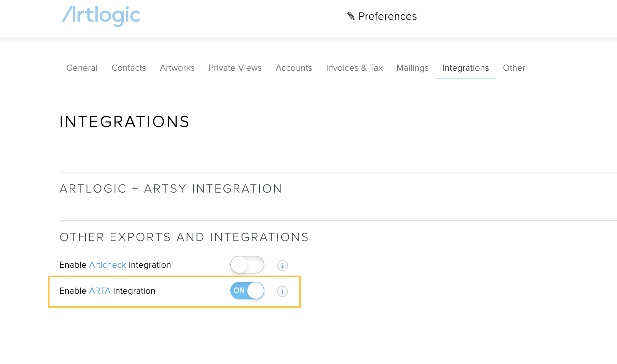Click the INTEGRATIONS main heading

(x=124, y=122)
